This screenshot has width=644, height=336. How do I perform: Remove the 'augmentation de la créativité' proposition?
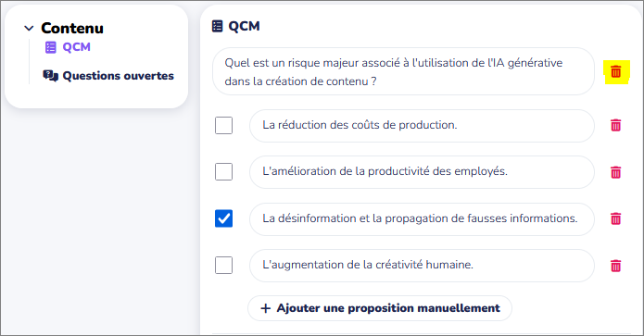[615, 266]
